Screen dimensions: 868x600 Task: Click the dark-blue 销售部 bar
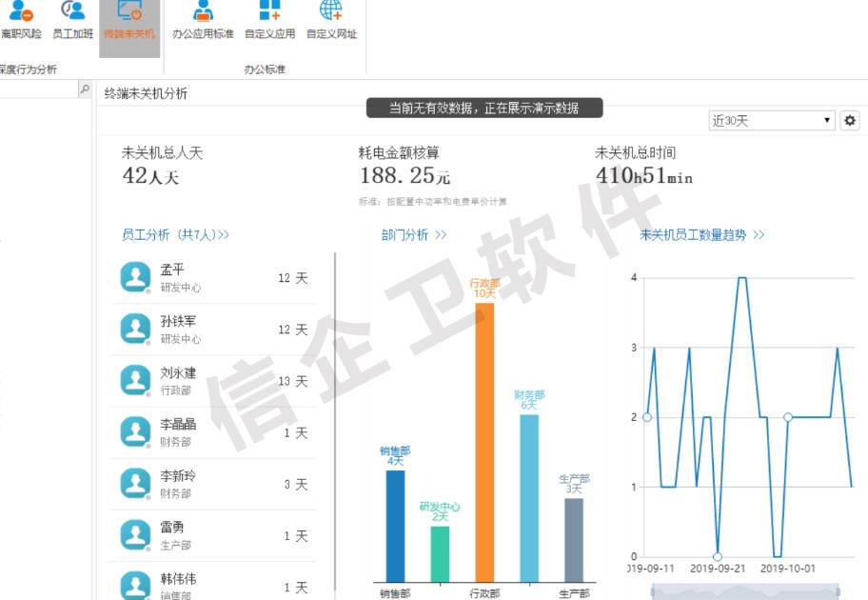[395, 526]
